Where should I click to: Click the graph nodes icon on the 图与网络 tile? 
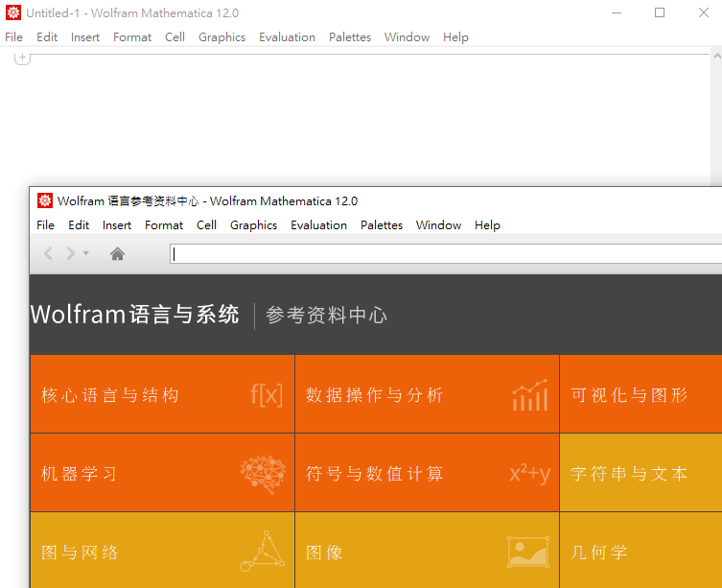263,552
